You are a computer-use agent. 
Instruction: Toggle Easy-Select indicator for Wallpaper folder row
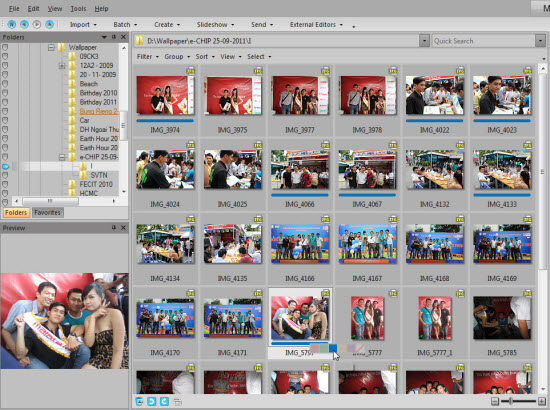pyautogui.click(x=5, y=47)
